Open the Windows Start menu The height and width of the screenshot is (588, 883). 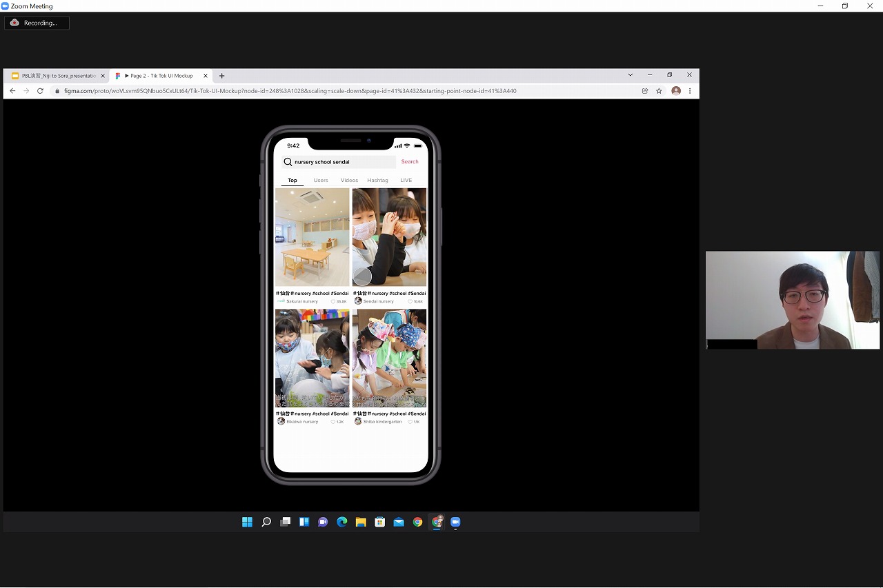pos(247,522)
